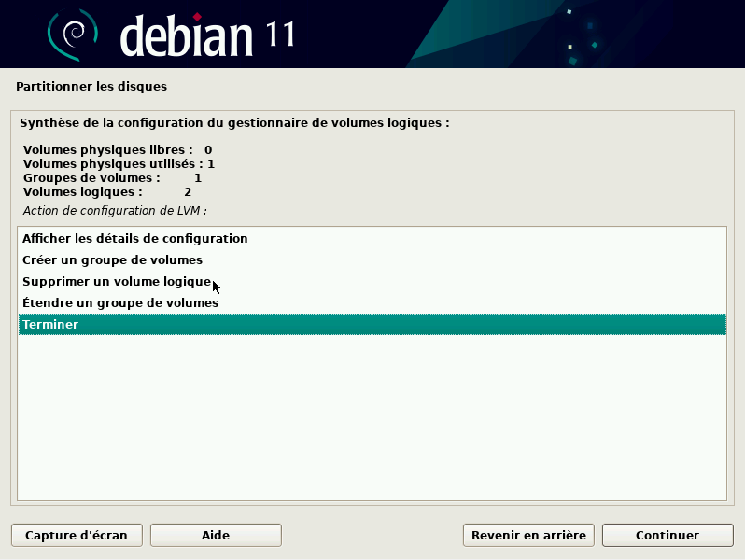Pick "Étendre un groupe de volumes" action

pos(120,302)
